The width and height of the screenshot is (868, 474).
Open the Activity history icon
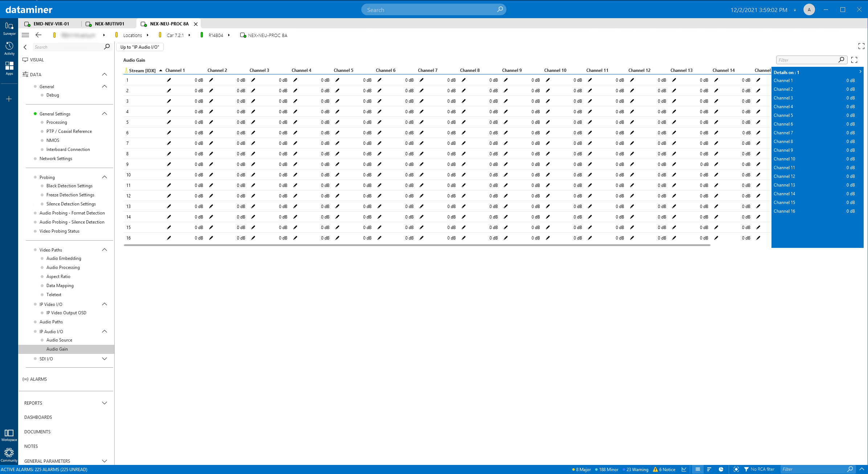pos(9,49)
